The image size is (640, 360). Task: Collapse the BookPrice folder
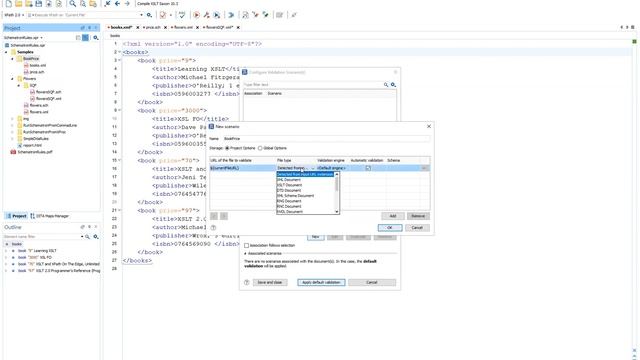pos(12,59)
